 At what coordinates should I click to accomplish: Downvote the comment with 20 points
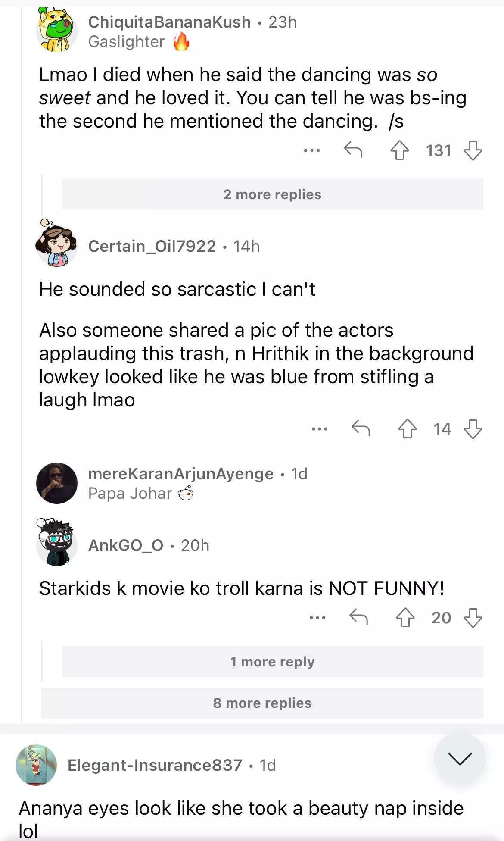tap(473, 618)
